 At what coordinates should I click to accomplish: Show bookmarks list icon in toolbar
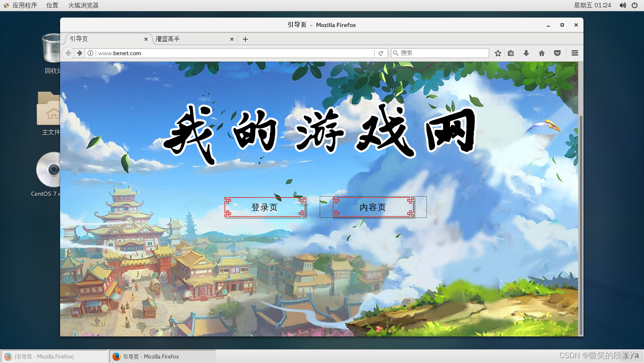point(511,53)
